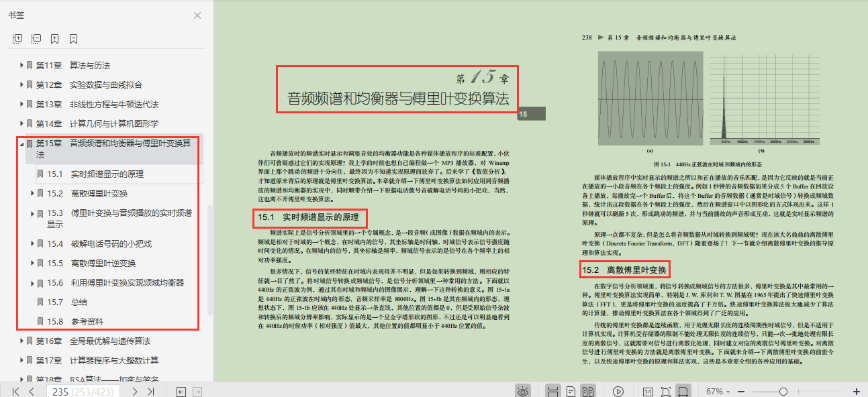Add a bookmark for the current page

click(x=54, y=39)
